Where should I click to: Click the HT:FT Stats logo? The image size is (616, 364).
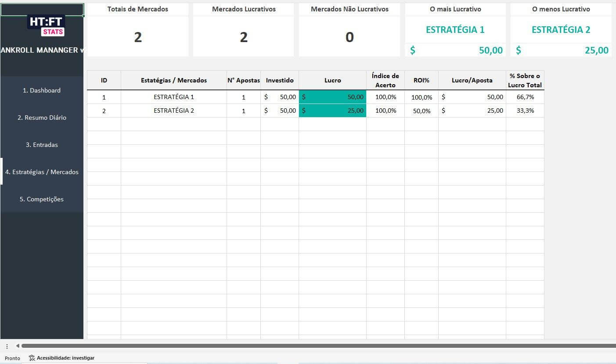pos(46,26)
